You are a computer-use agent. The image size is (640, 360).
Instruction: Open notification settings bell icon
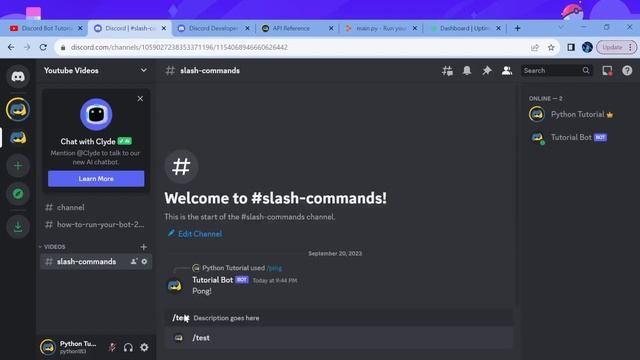467,71
